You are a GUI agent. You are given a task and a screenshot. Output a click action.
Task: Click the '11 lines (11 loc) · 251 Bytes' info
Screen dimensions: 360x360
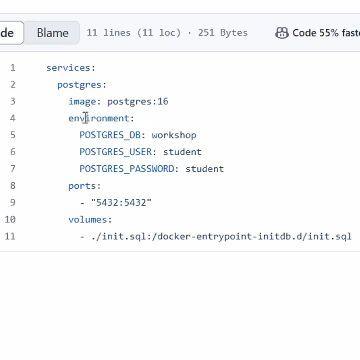167,33
